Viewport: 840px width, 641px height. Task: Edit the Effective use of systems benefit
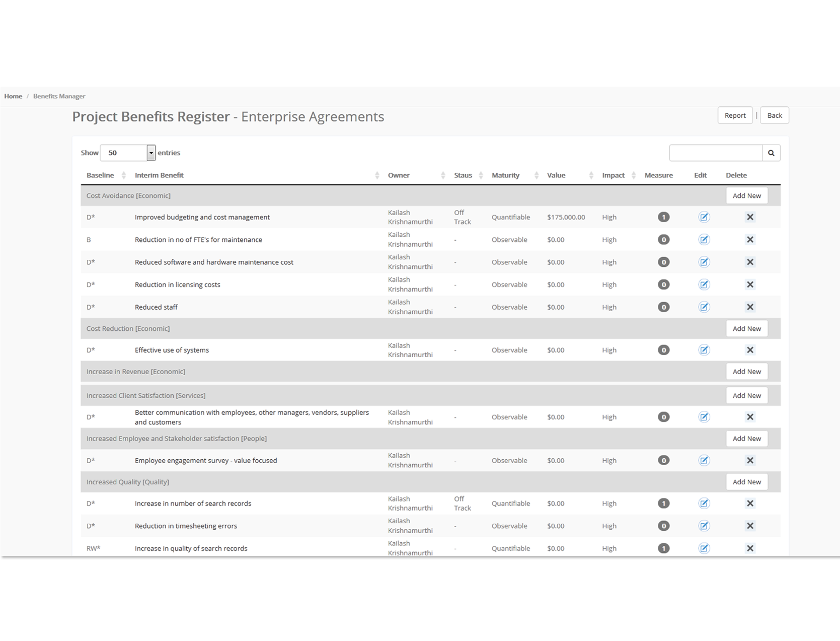point(704,350)
